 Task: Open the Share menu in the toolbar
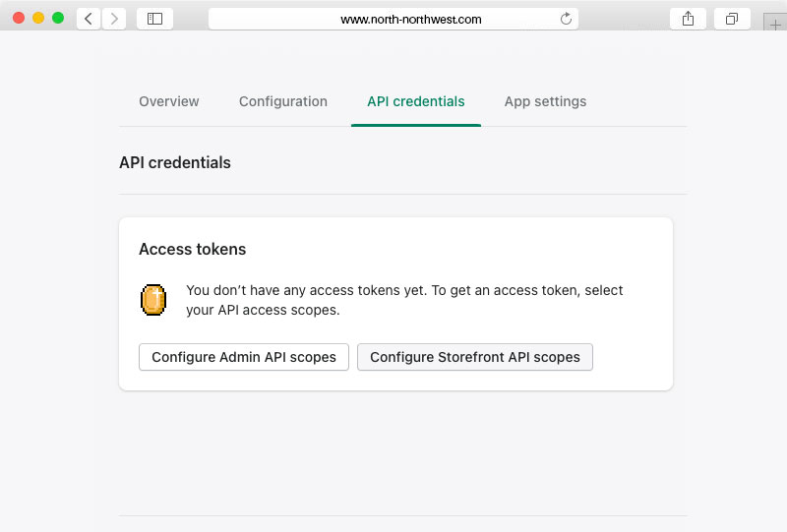click(x=688, y=19)
